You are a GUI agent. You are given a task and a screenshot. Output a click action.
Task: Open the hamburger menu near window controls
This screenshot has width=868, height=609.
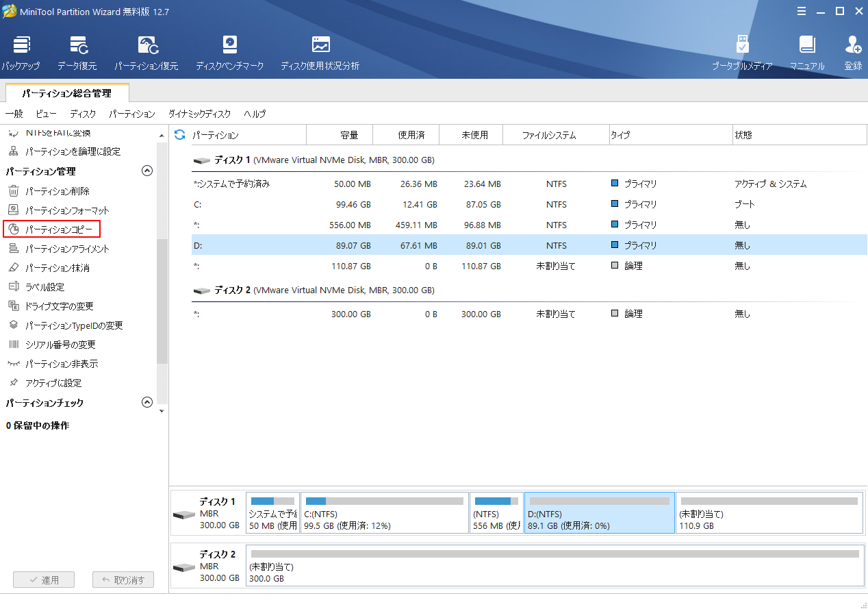802,11
